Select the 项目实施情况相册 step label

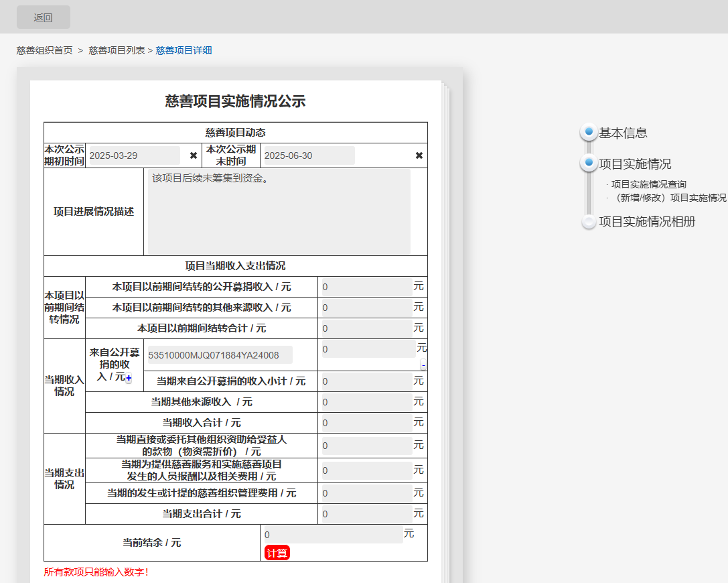pyautogui.click(x=647, y=222)
